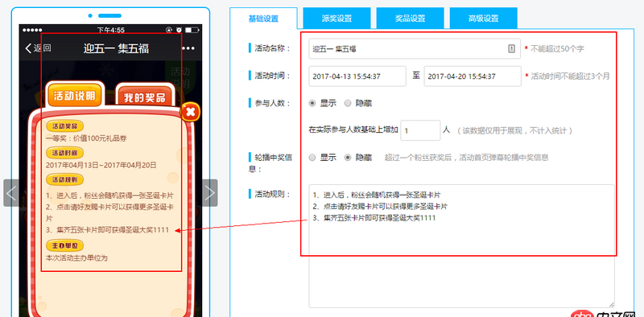Click the preview title 迎五一 集五福
Image resolution: width=644 pixels, height=317 pixels.
(116, 48)
